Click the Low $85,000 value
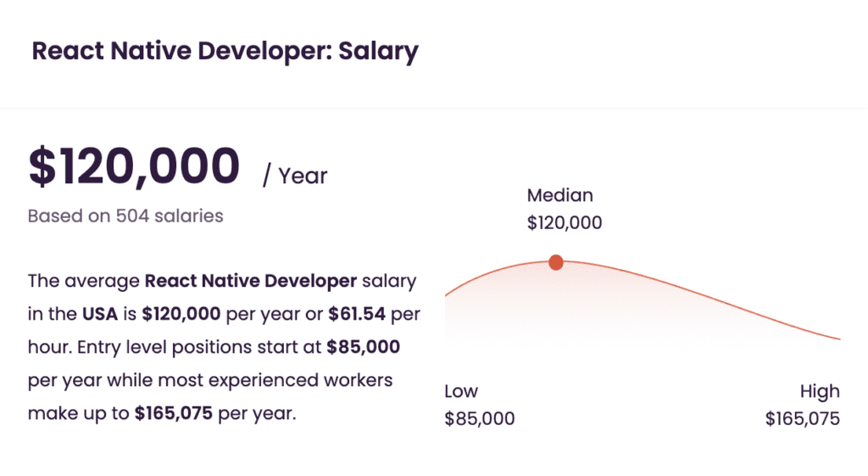868x476 pixels. click(480, 418)
